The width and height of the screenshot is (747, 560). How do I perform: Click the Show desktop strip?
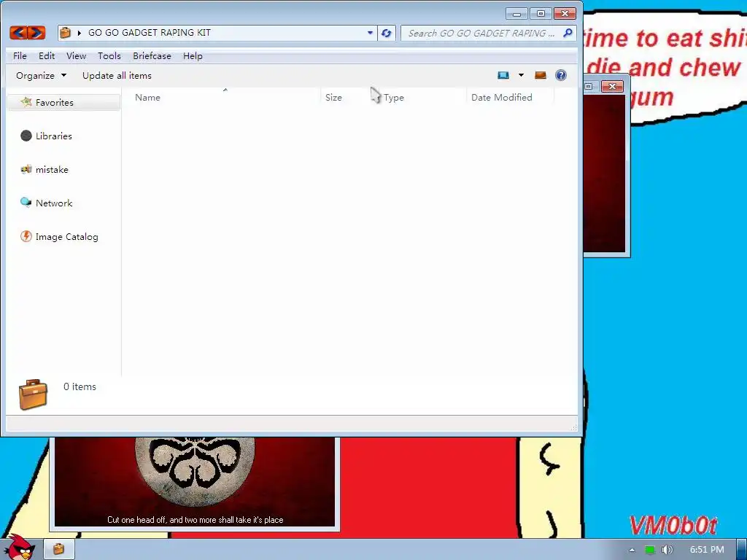742,550
